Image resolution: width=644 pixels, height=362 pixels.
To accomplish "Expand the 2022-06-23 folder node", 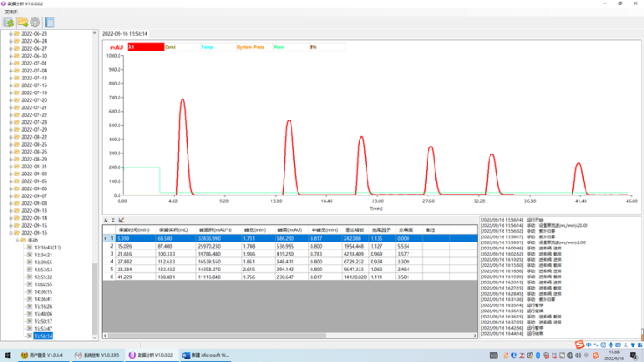I will click(x=10, y=33).
